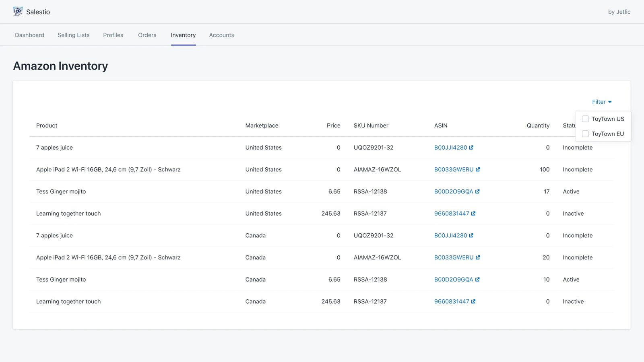Open the Selling Lists tab
The image size is (644, 362).
[x=74, y=35]
